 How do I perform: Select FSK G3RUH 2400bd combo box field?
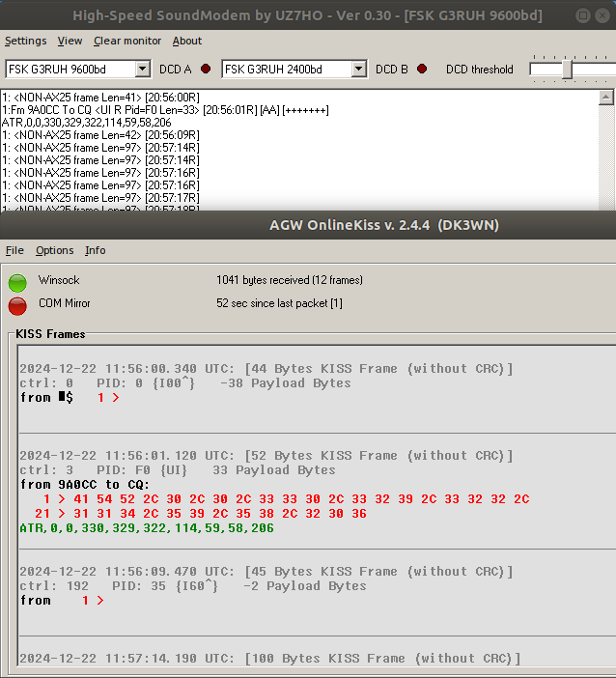click(294, 70)
